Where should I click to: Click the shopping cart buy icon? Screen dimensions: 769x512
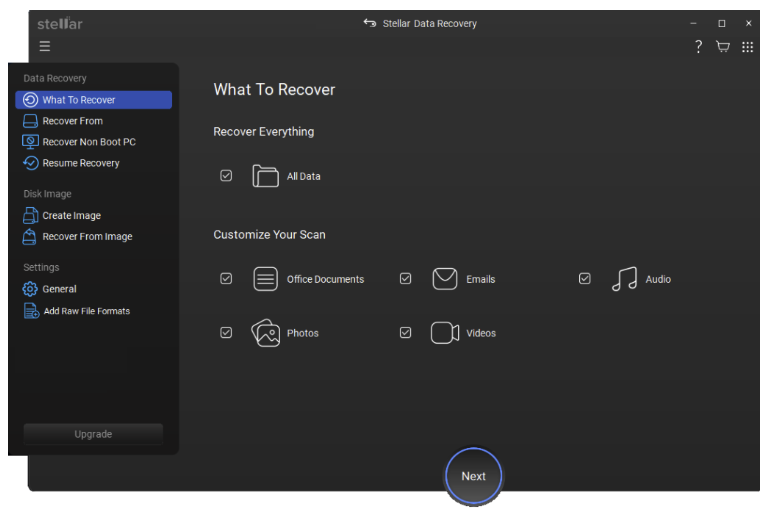(723, 47)
